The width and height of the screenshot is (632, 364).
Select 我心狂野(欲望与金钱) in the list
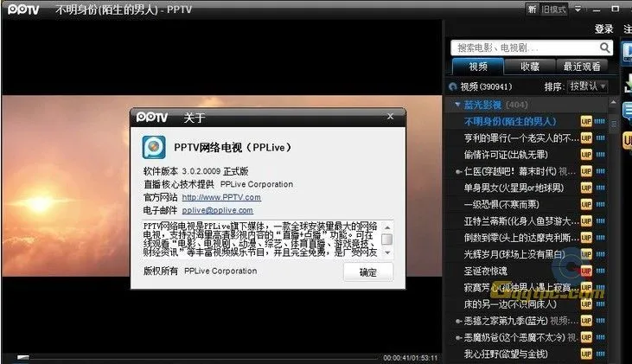pyautogui.click(x=506, y=354)
